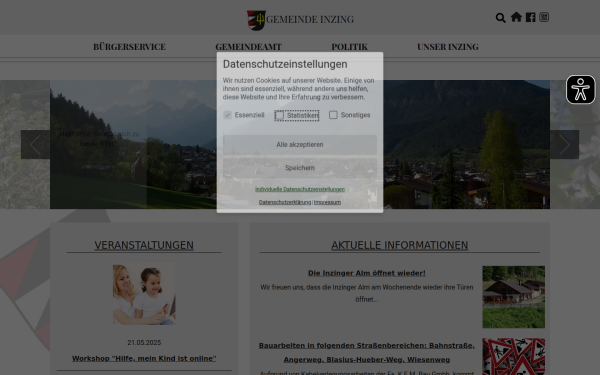The width and height of the screenshot is (600, 375).
Task: Show previous slide with left arrow
Action: click(35, 145)
